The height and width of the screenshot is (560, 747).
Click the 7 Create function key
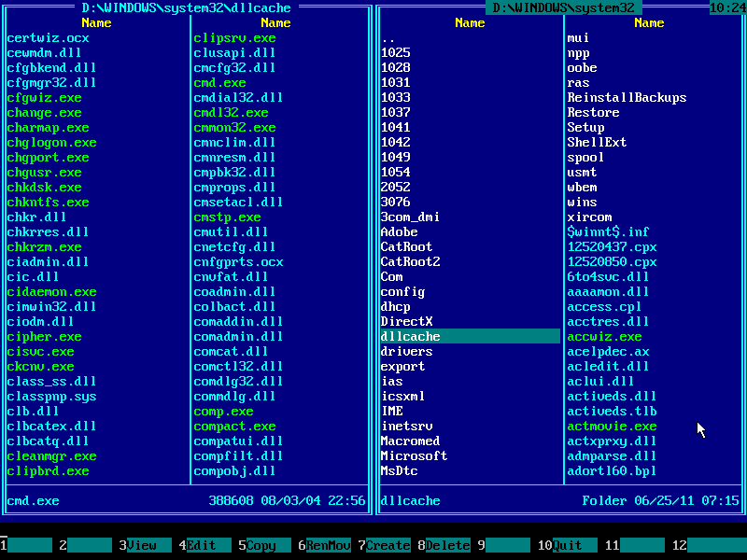(384, 545)
